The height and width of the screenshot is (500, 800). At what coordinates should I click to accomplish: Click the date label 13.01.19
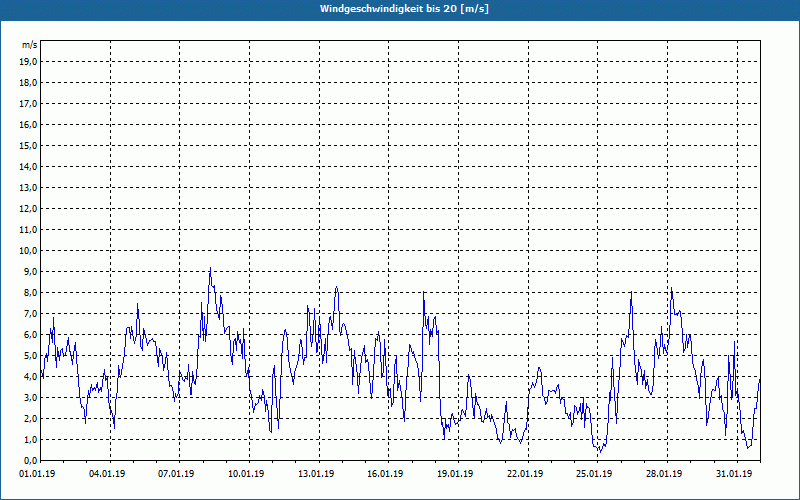(316, 474)
